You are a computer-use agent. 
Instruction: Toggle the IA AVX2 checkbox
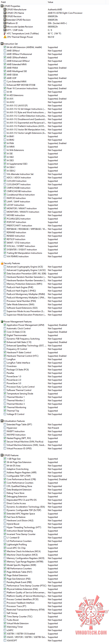pyautogui.click(x=5, y=102)
